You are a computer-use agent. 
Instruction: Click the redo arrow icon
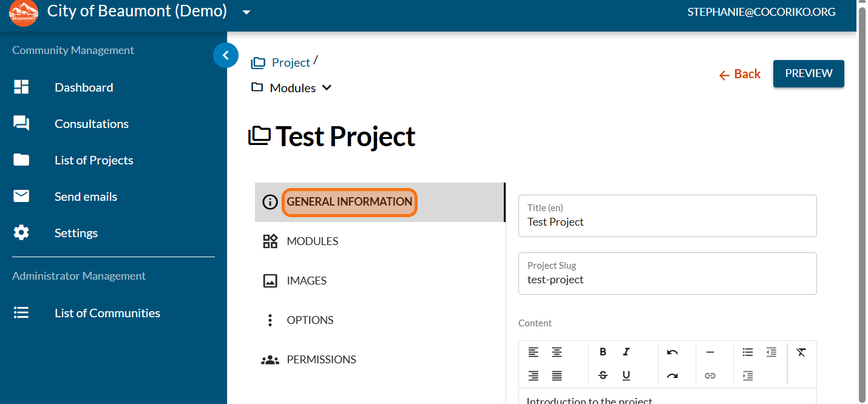coord(672,375)
